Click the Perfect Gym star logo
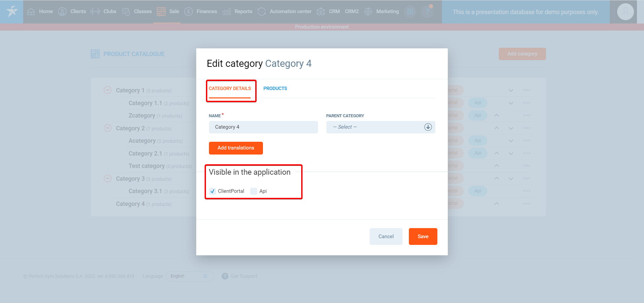The height and width of the screenshot is (303, 644). pos(12,11)
